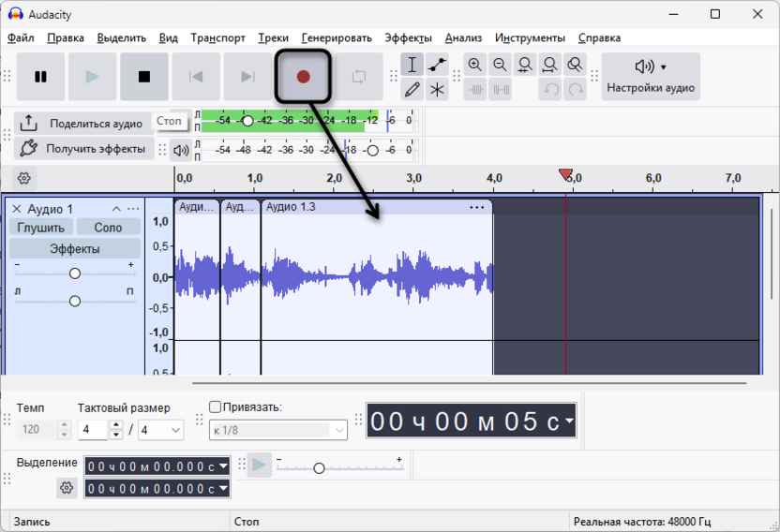780x532 pixels.
Task: Open the track Эффекты button
Action: pyautogui.click(x=75, y=248)
